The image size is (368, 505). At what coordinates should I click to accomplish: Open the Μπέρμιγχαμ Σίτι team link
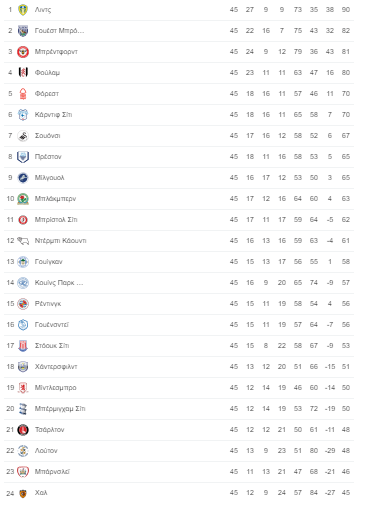point(60,409)
